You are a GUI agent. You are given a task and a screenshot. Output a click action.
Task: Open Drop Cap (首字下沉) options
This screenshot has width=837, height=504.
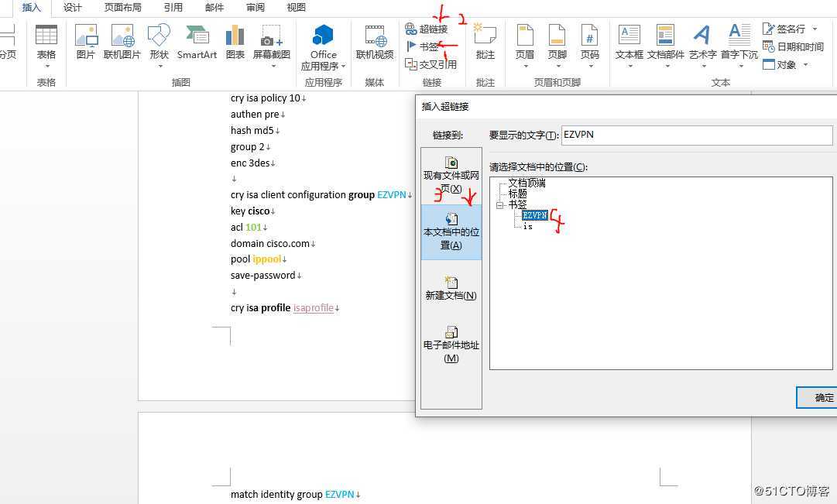pos(739,46)
